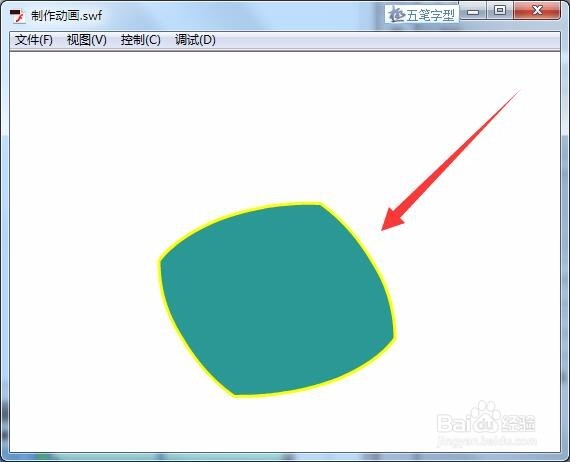Click the 制作动画.swf title text
The height and width of the screenshot is (462, 570).
[67, 16]
